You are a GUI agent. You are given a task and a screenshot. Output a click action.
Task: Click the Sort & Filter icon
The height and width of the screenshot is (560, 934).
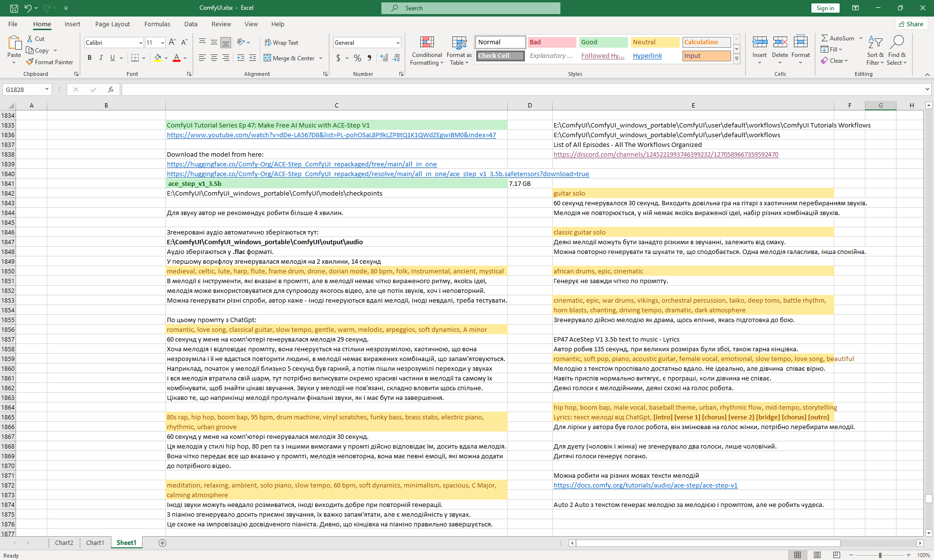click(875, 43)
